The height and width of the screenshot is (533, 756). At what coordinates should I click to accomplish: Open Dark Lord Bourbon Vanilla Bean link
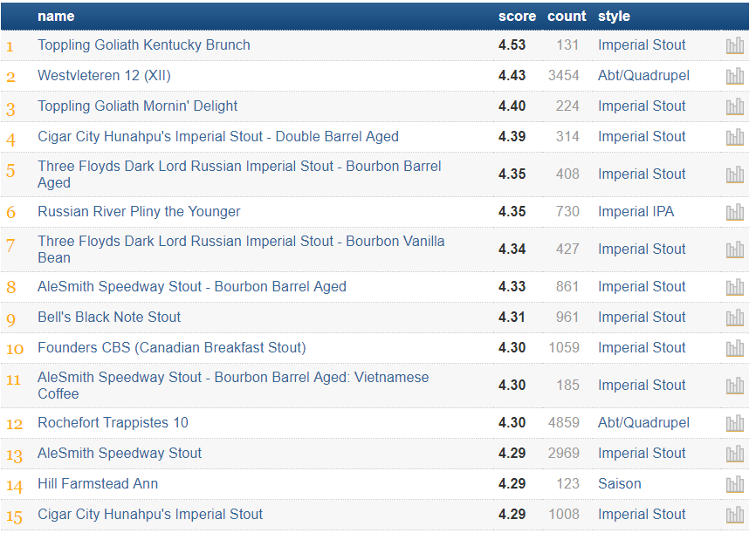[241, 249]
